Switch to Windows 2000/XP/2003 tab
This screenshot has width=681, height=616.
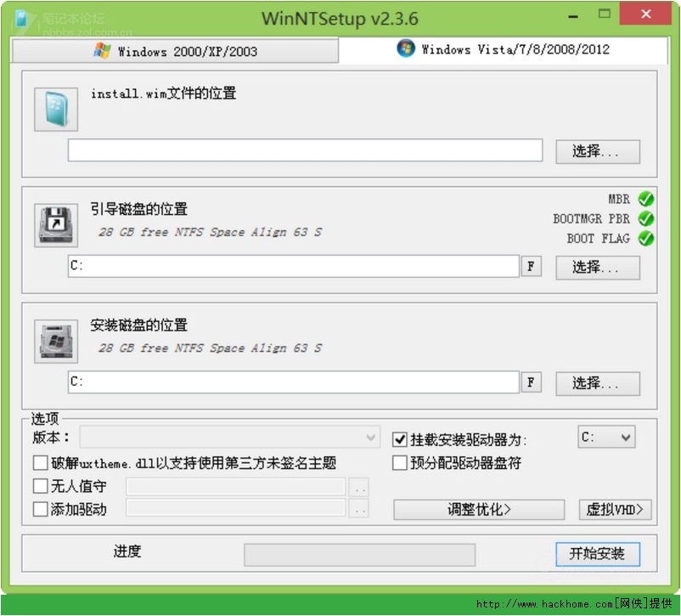[x=175, y=51]
